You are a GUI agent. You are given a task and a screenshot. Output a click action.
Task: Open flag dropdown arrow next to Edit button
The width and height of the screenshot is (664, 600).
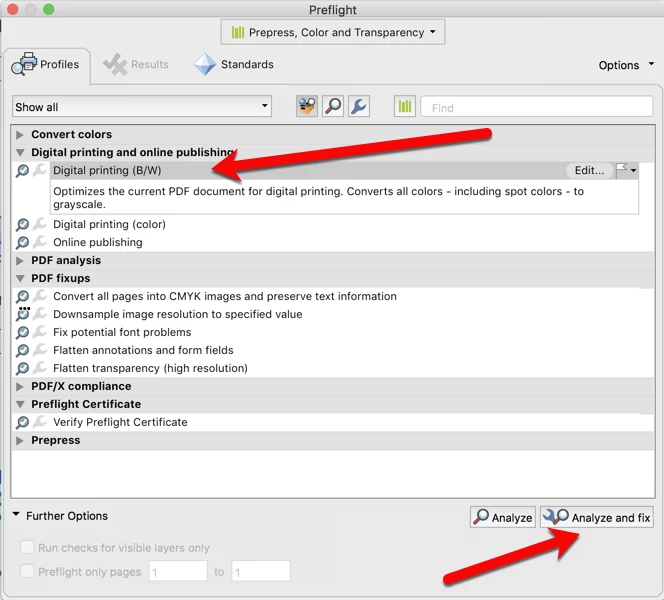[633, 171]
